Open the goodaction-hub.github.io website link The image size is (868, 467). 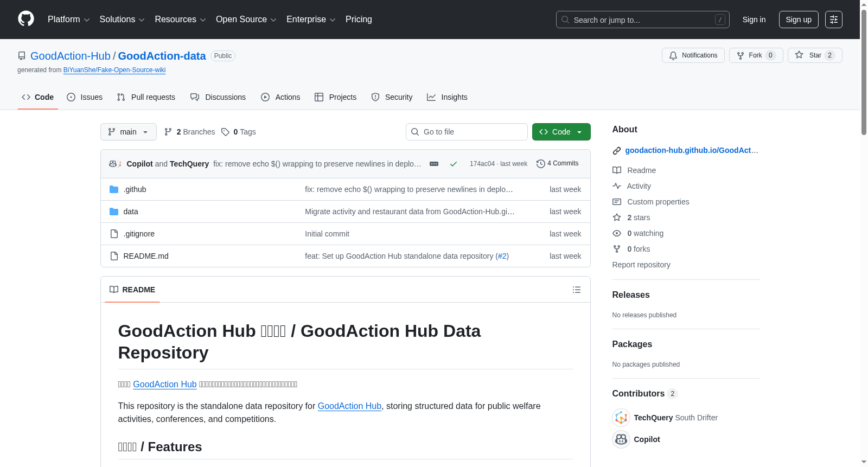pyautogui.click(x=692, y=150)
